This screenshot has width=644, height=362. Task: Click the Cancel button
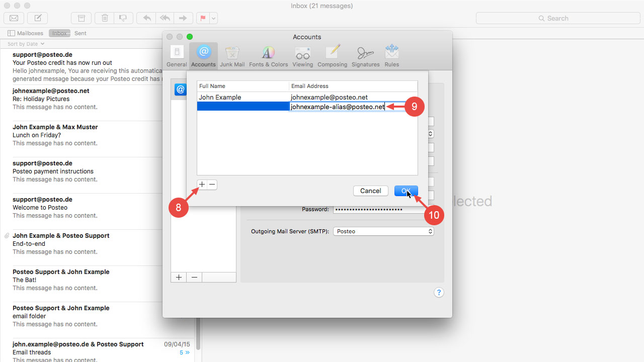click(x=370, y=191)
